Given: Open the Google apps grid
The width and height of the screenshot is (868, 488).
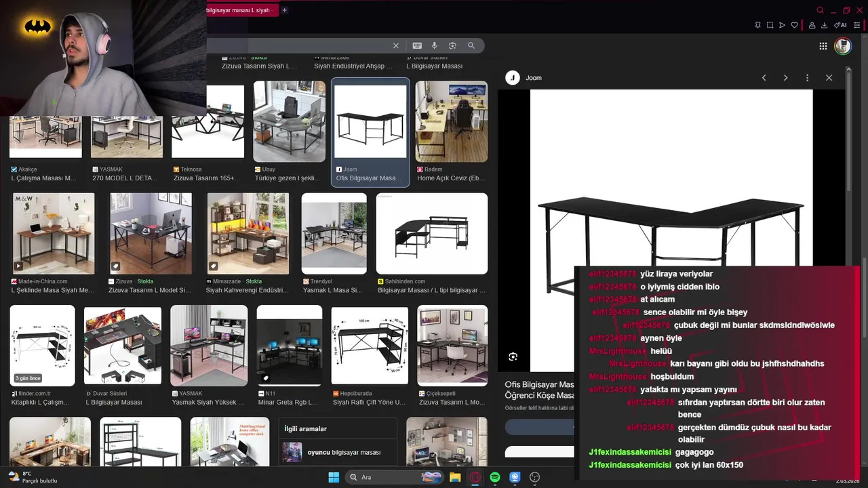Looking at the screenshot, I should point(823,46).
